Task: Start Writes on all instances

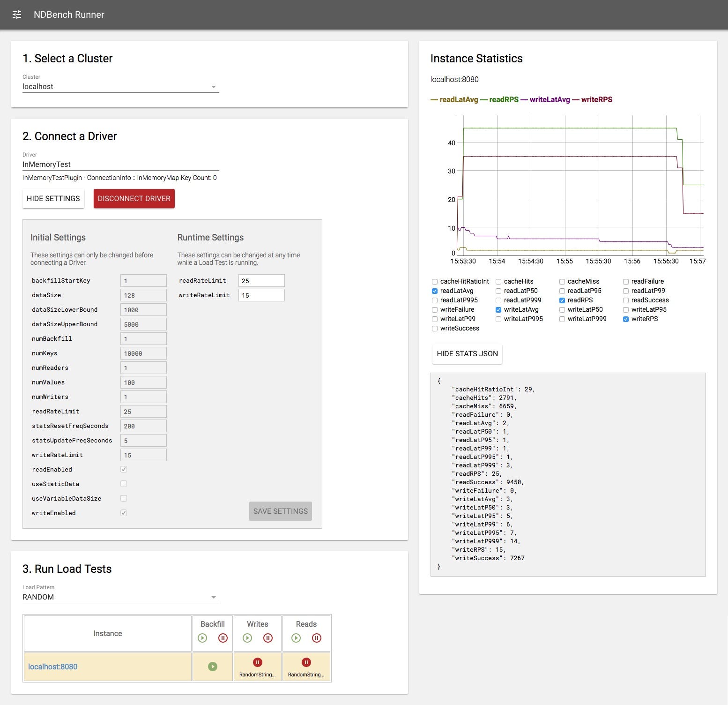Action: point(247,638)
